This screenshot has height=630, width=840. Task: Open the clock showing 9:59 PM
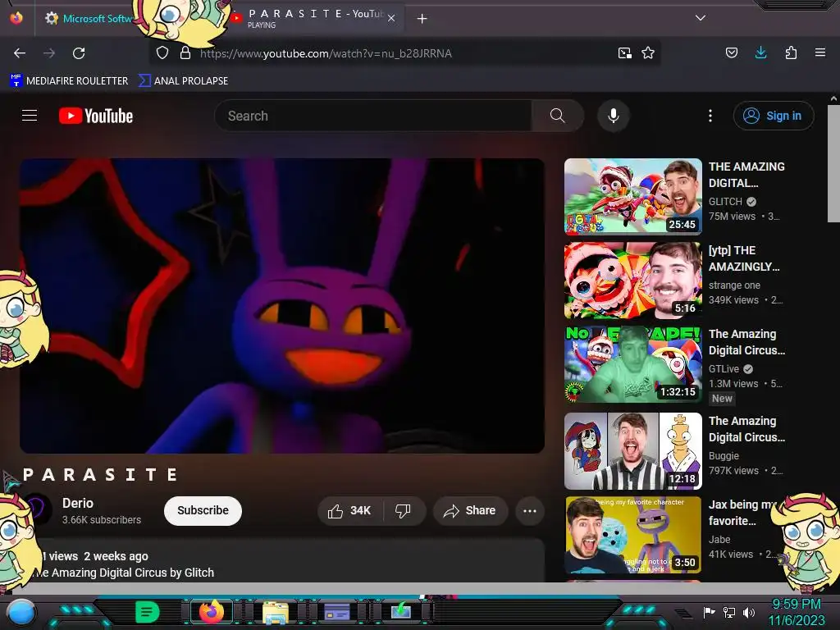point(796,612)
